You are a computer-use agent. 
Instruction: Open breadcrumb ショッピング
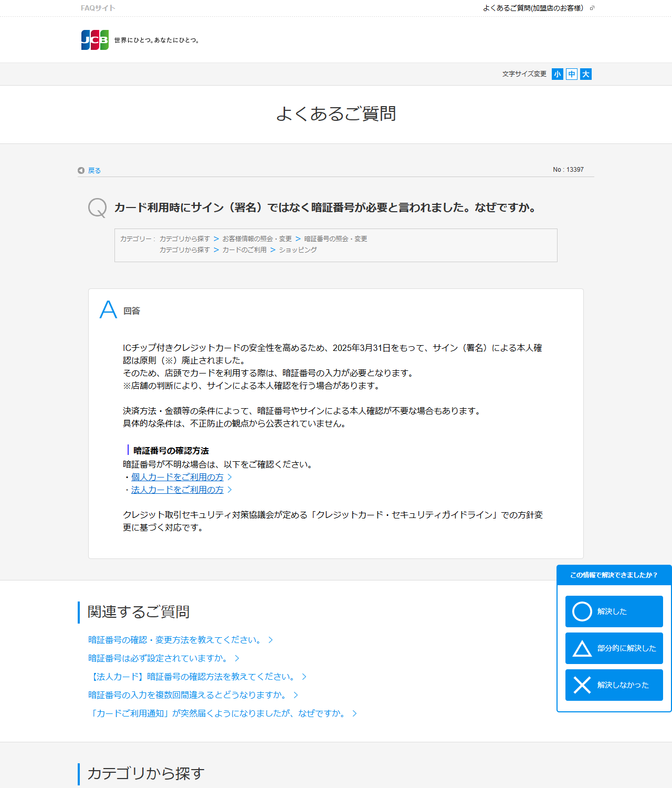click(x=298, y=250)
